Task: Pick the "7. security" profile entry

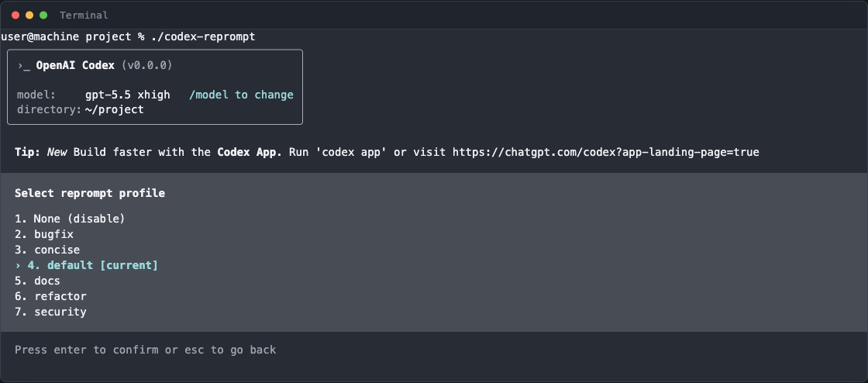Action: coord(50,312)
